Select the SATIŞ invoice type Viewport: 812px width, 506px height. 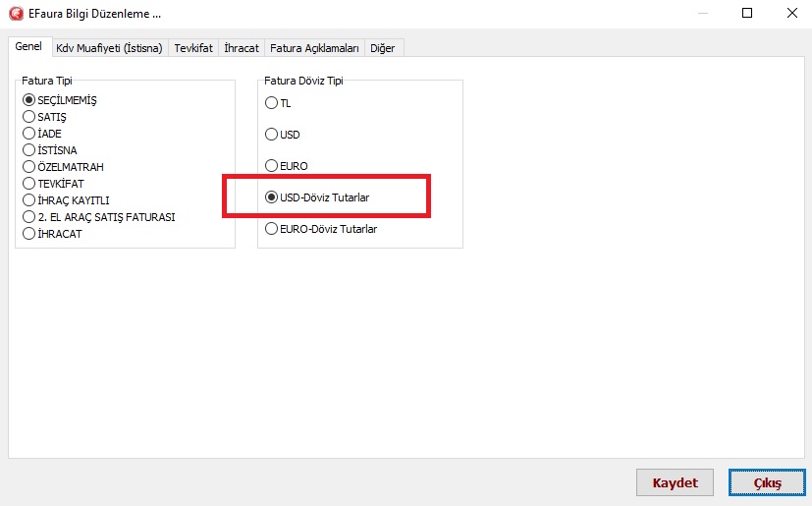pos(29,117)
